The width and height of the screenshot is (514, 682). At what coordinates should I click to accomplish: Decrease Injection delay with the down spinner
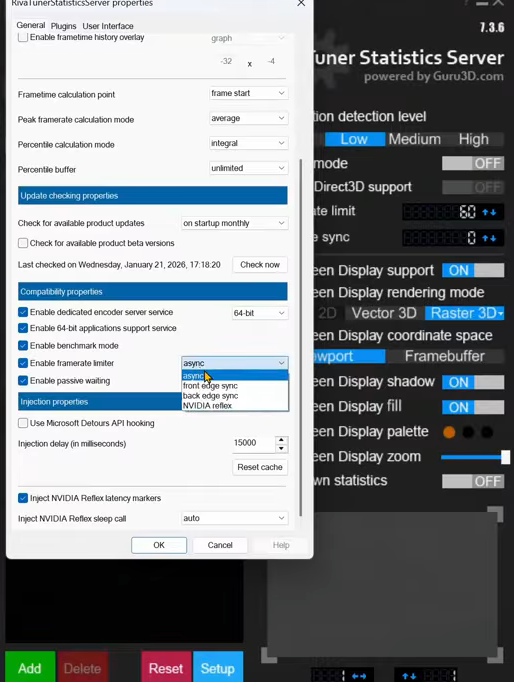[281, 448]
